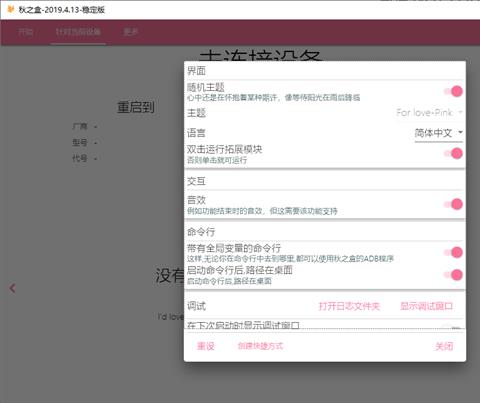This screenshot has height=403, width=480.
Task: Open the 主题 dropdown showing For love-Pink
Action: point(430,113)
